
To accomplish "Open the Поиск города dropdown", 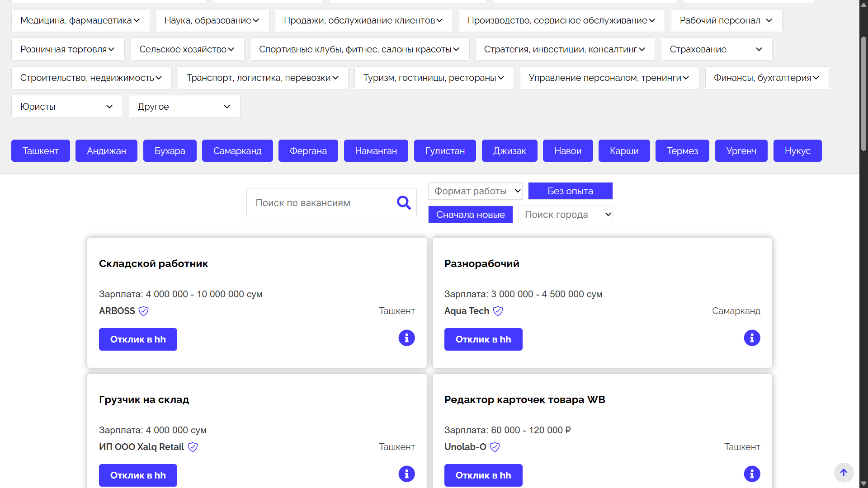I will coord(565,215).
